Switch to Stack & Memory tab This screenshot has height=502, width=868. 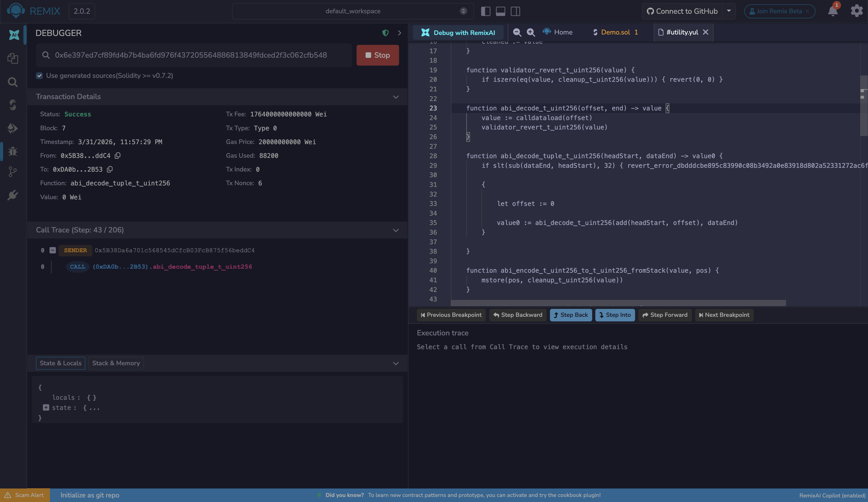116,363
